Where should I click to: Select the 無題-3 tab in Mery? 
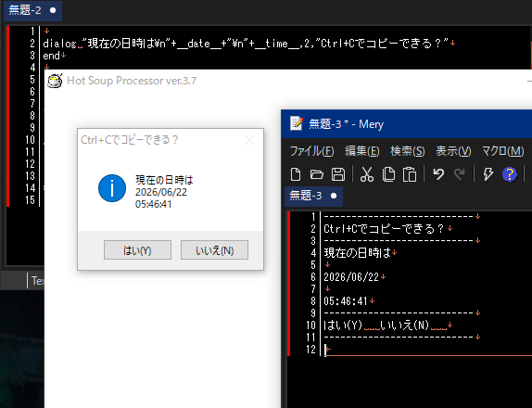(x=313, y=196)
